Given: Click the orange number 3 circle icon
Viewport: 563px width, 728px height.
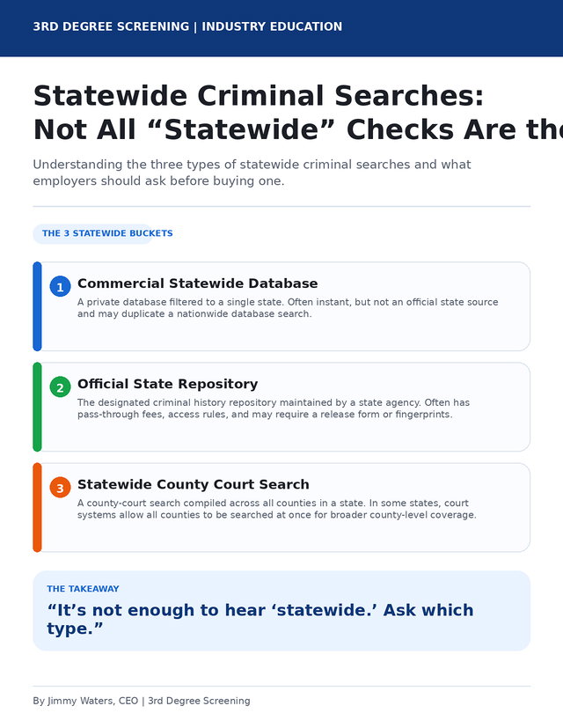Looking at the screenshot, I should pos(61,488).
